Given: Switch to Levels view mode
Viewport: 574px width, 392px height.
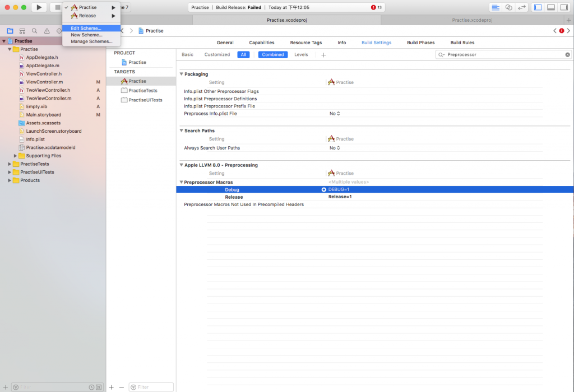Looking at the screenshot, I should pos(301,54).
